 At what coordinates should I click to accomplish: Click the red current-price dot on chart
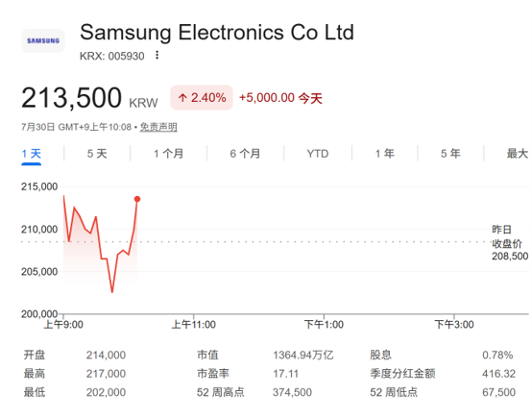pos(137,199)
